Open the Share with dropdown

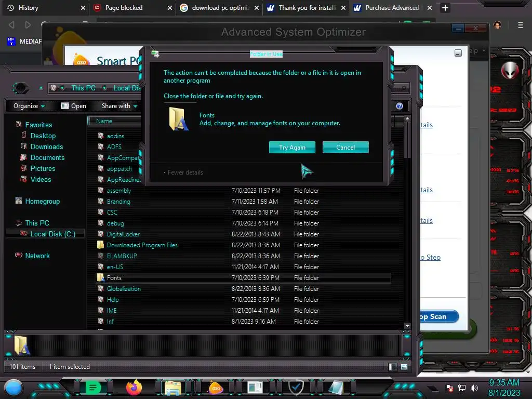pyautogui.click(x=119, y=106)
